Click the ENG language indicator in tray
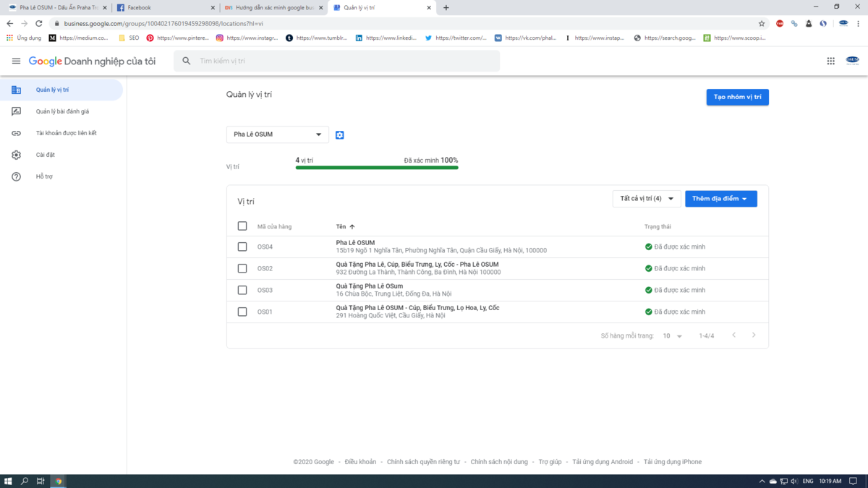The height and width of the screenshot is (488, 868). tap(808, 481)
